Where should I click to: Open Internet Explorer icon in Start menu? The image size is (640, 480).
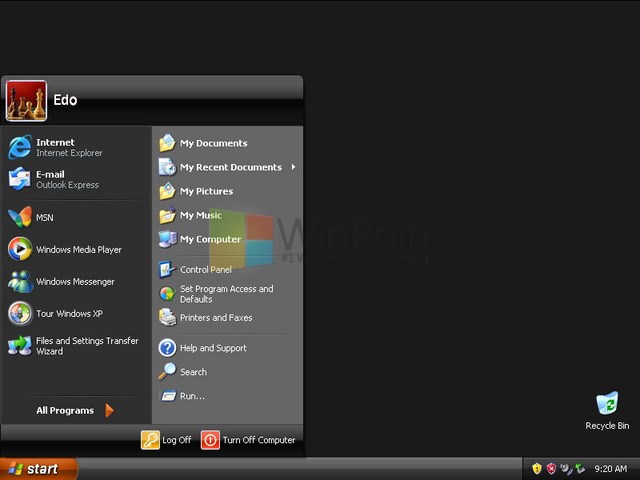click(x=20, y=147)
